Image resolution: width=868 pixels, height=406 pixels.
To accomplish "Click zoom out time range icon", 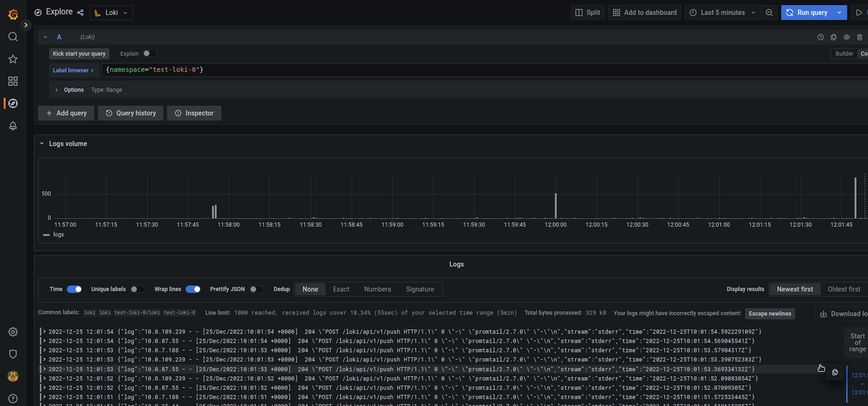I will [769, 12].
